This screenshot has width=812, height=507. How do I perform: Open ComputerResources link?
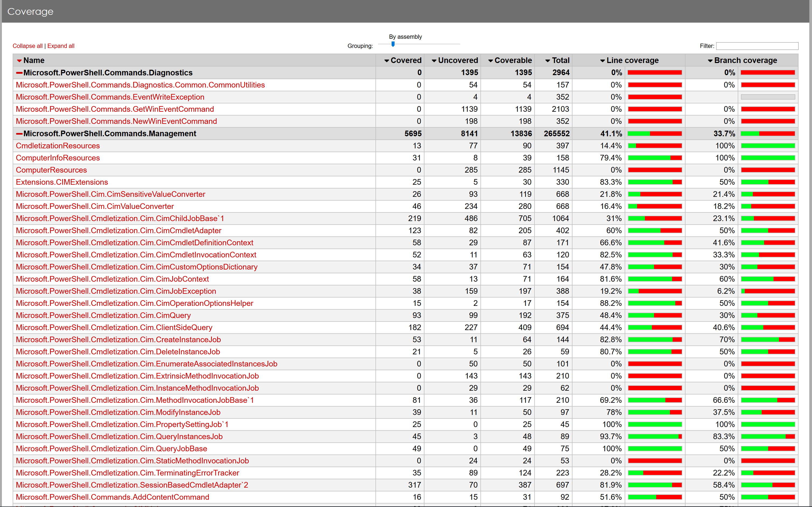tap(51, 170)
